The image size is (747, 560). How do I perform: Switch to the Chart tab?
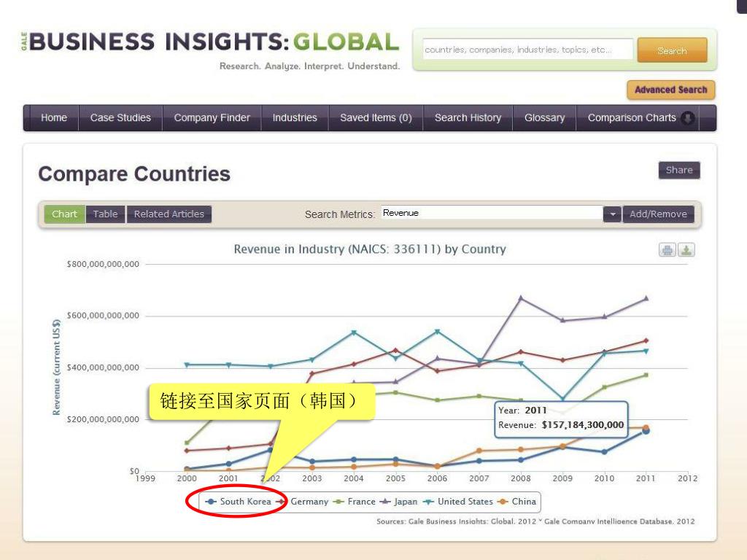point(64,214)
